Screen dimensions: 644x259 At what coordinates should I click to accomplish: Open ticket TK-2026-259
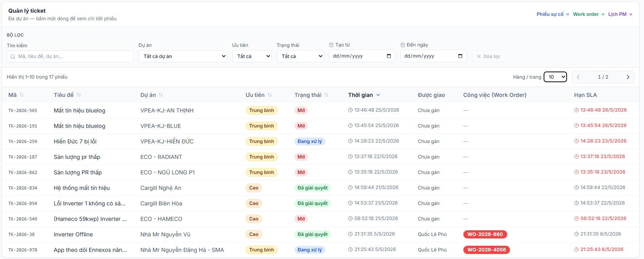(23, 141)
